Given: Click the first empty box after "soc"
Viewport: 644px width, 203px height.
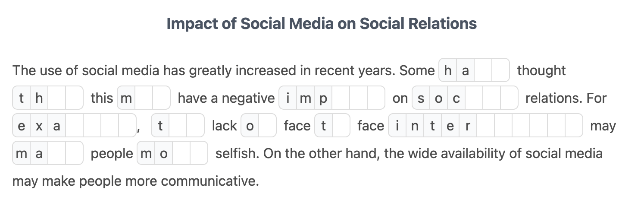Looking at the screenshot, I should point(474,98).
